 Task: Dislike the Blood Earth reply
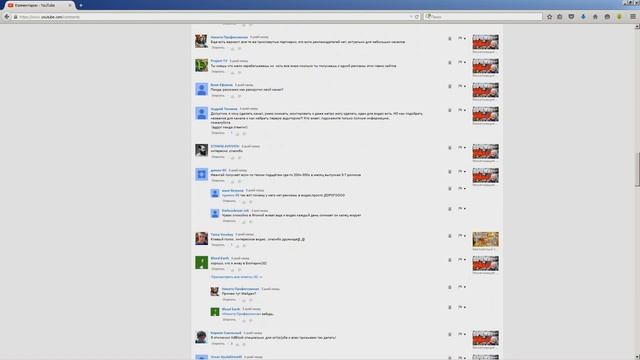pos(251,320)
